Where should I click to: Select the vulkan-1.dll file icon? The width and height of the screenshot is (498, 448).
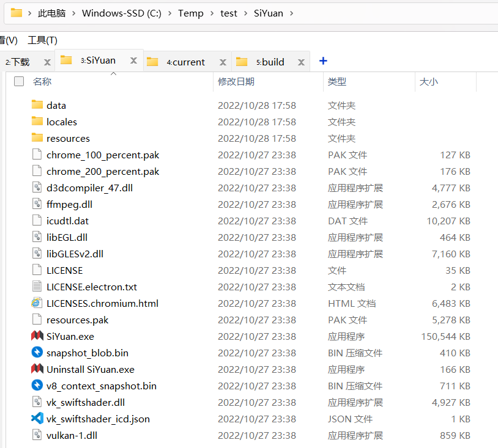click(x=37, y=435)
